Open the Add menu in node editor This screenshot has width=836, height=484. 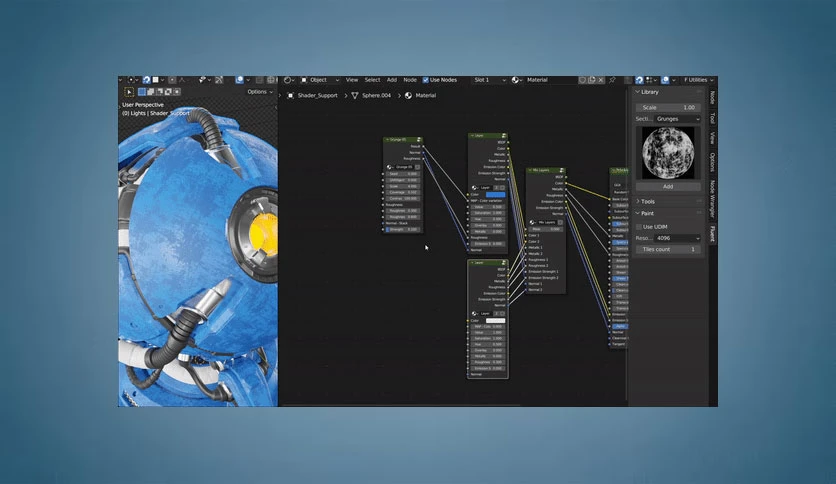point(392,80)
